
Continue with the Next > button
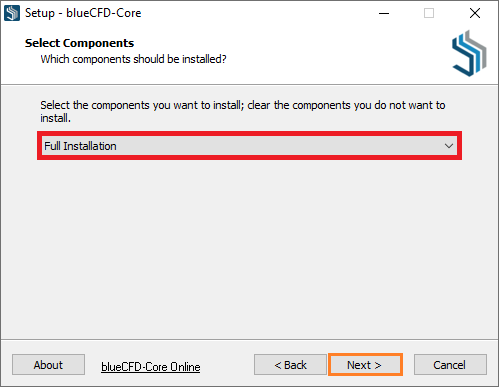coord(365,365)
